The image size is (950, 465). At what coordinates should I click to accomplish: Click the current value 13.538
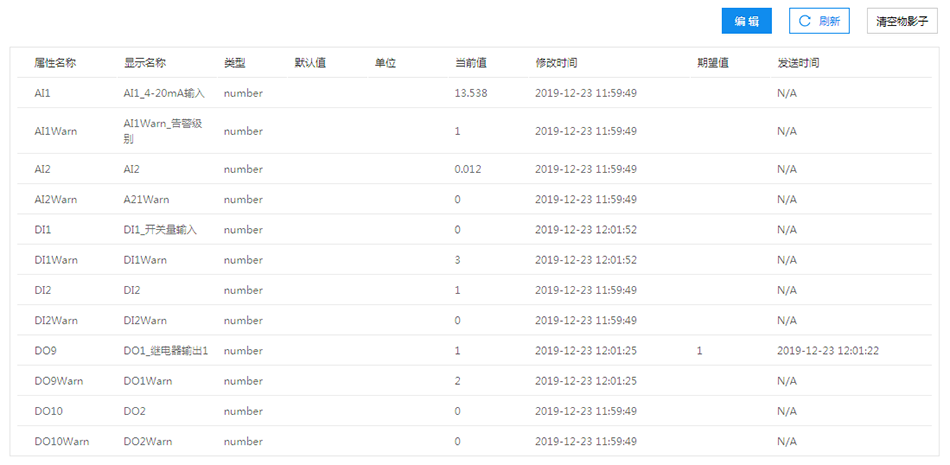470,93
